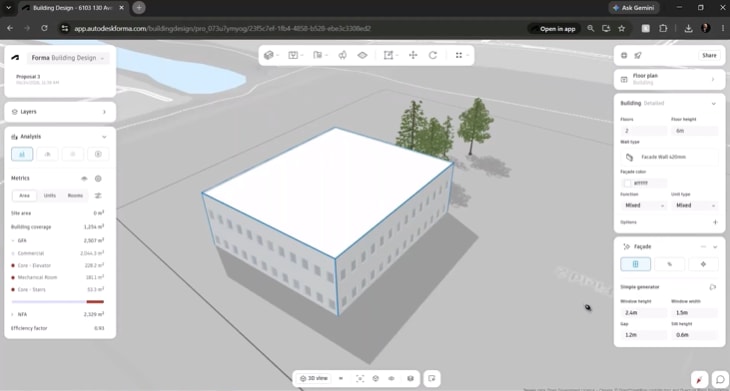730x391 pixels.
Task: Click the Simple generator refresh icon
Action: pos(713,287)
